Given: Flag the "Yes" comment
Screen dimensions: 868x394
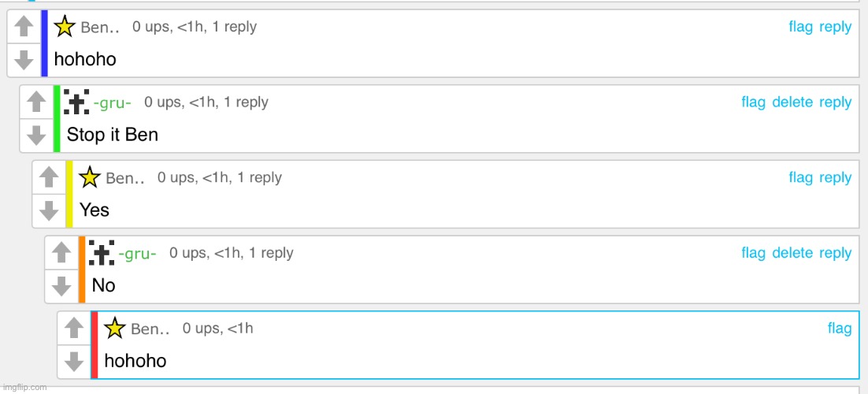Looking at the screenshot, I should 800,178.
